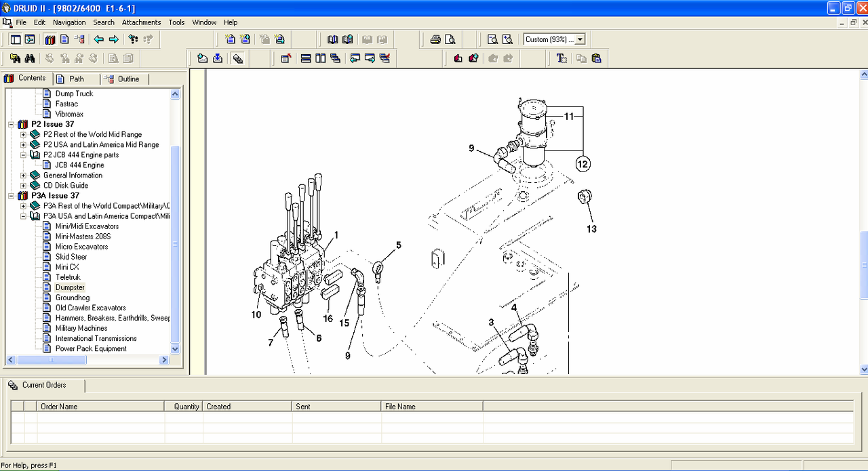Viewport: 868px width, 471px height.
Task: Toggle the navigation pane layout icon
Action: point(16,39)
